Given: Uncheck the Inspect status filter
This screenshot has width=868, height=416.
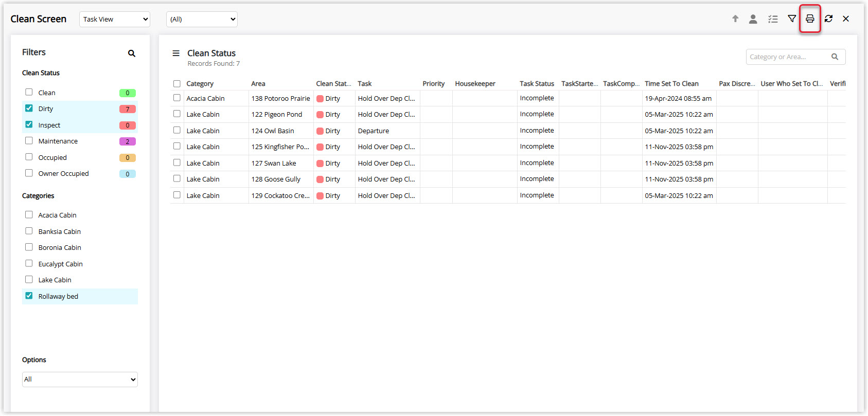Looking at the screenshot, I should [x=29, y=124].
